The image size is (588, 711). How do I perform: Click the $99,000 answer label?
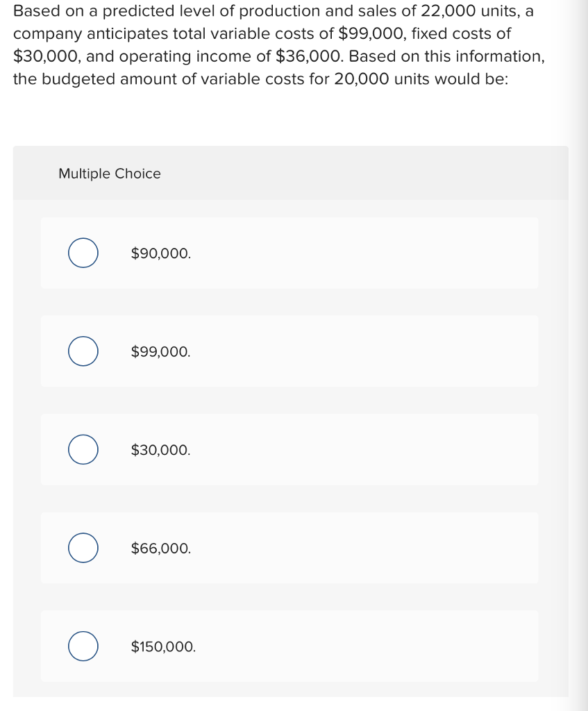pos(160,351)
